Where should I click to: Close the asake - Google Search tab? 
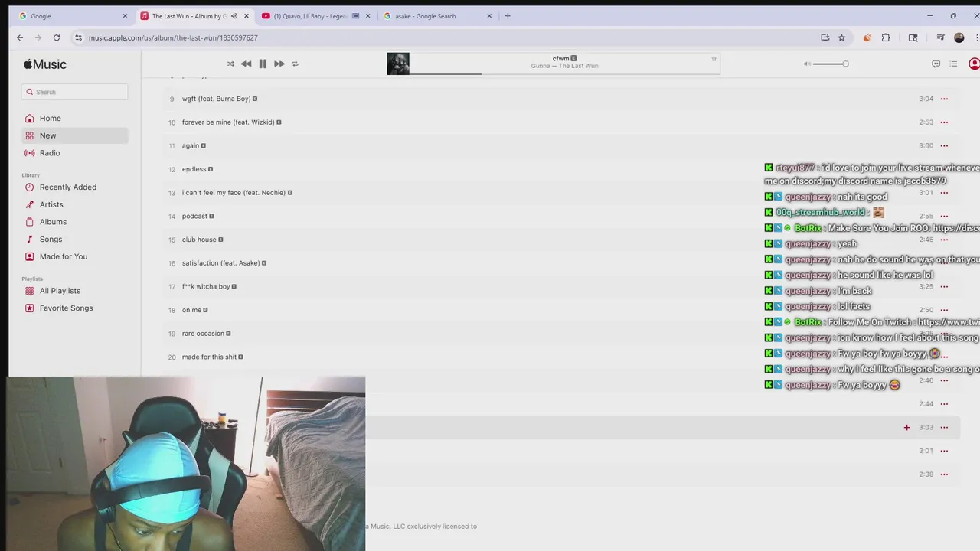489,16
